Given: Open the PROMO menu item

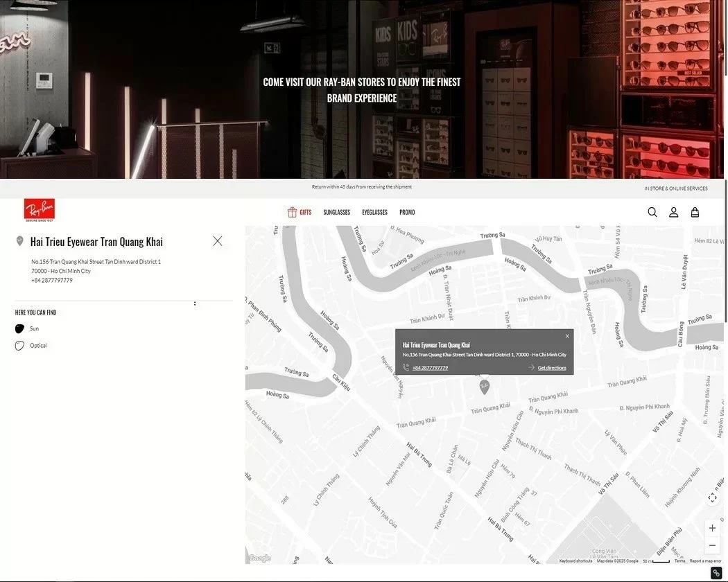Looking at the screenshot, I should [407, 211].
